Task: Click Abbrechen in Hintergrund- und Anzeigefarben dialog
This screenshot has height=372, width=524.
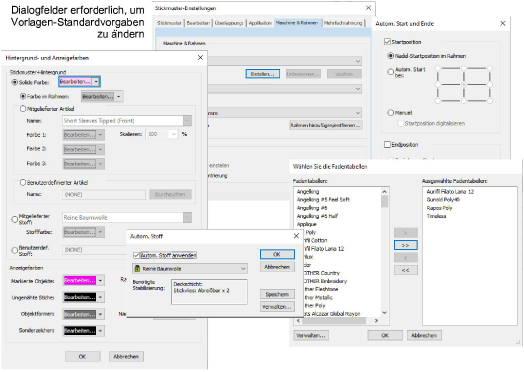Action: tap(126, 357)
